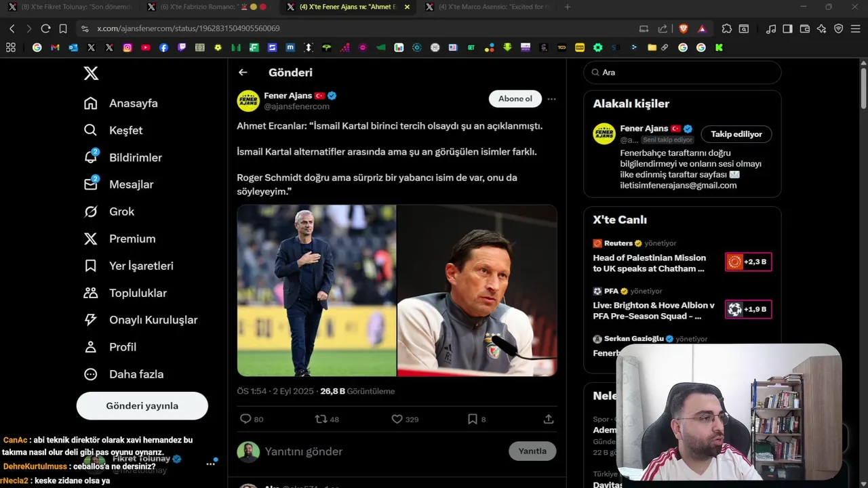Share the post via upload icon
The width and height of the screenshot is (868, 488).
pos(549,420)
